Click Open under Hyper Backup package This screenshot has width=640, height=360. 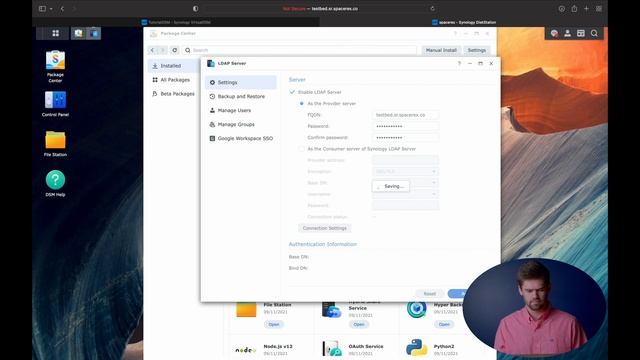[x=444, y=324]
